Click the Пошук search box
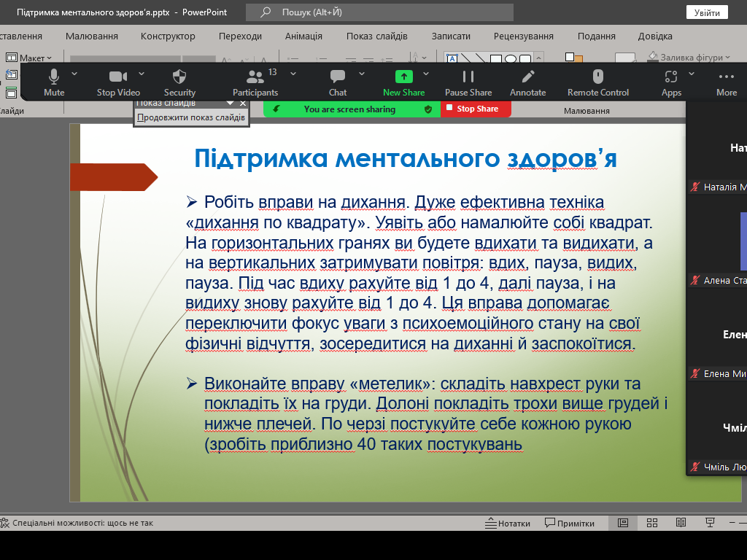The width and height of the screenshot is (747, 560). point(379,12)
